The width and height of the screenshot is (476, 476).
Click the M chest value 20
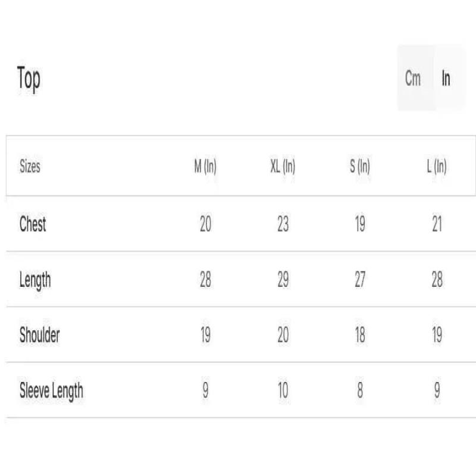pyautogui.click(x=205, y=224)
